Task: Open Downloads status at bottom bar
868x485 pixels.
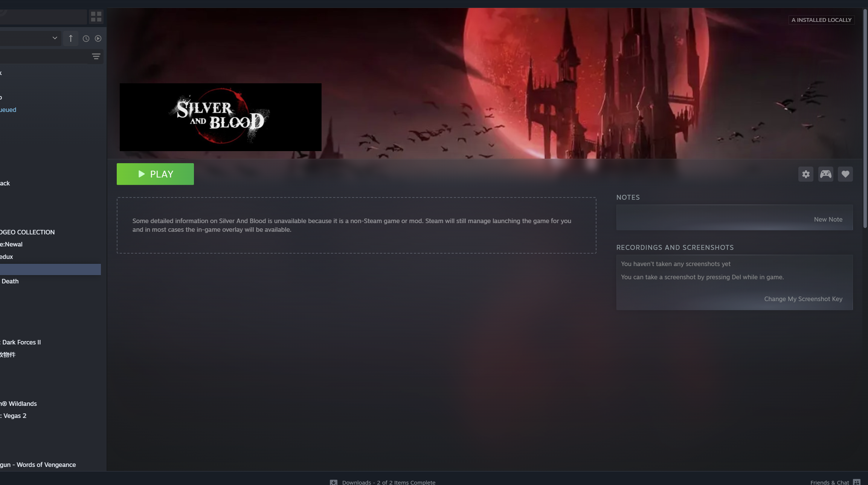Action: 388,482
